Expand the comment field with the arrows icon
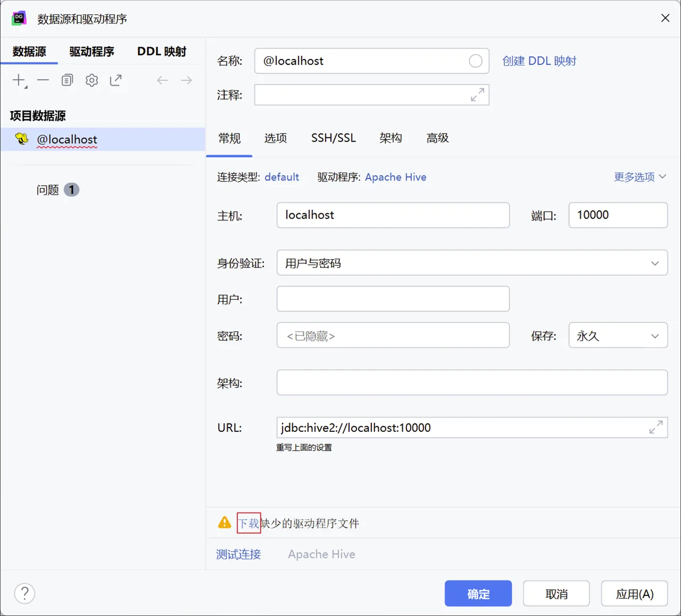This screenshot has height=616, width=681. click(477, 95)
